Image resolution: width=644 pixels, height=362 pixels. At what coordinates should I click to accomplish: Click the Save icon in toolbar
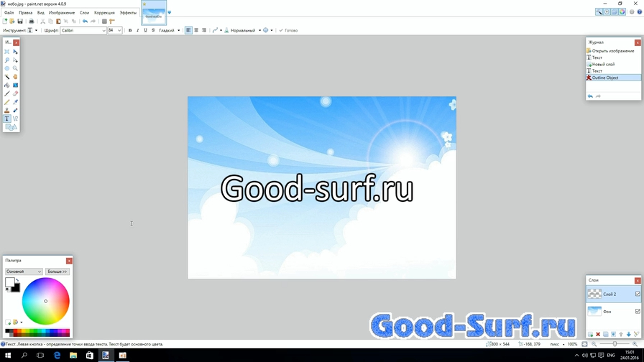[x=19, y=21]
